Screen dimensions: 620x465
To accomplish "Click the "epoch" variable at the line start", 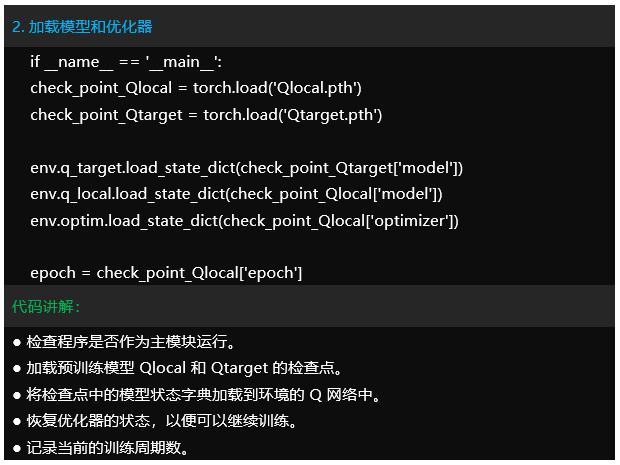I will [50, 272].
